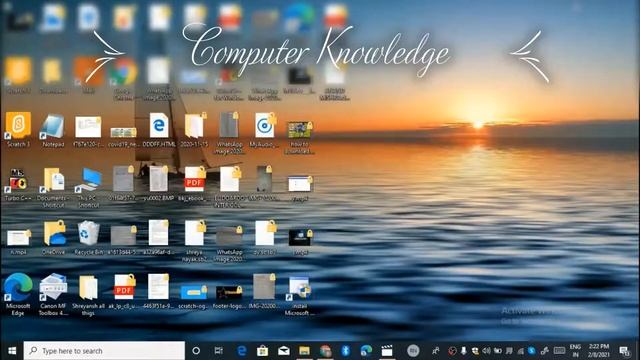640x360 pixels.
Task: Select the 4463f51e-9... document file
Action: 158,291
